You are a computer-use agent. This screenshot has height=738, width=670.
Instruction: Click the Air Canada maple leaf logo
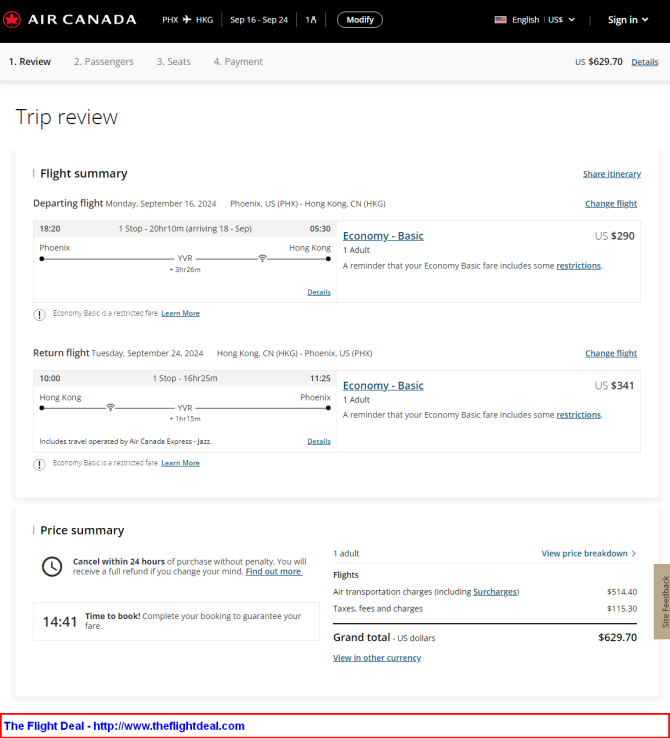pyautogui.click(x=12, y=20)
